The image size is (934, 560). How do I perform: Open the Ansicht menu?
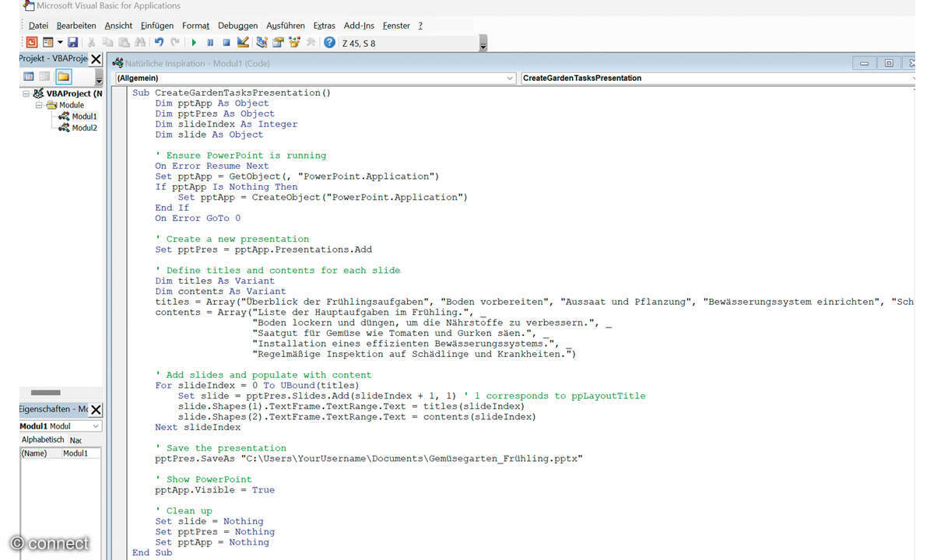click(x=118, y=26)
